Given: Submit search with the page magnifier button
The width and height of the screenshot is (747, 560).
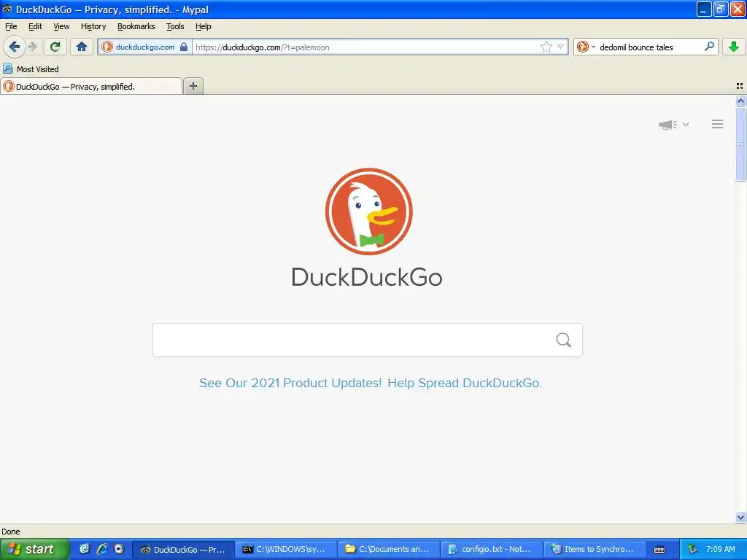Looking at the screenshot, I should [x=564, y=340].
